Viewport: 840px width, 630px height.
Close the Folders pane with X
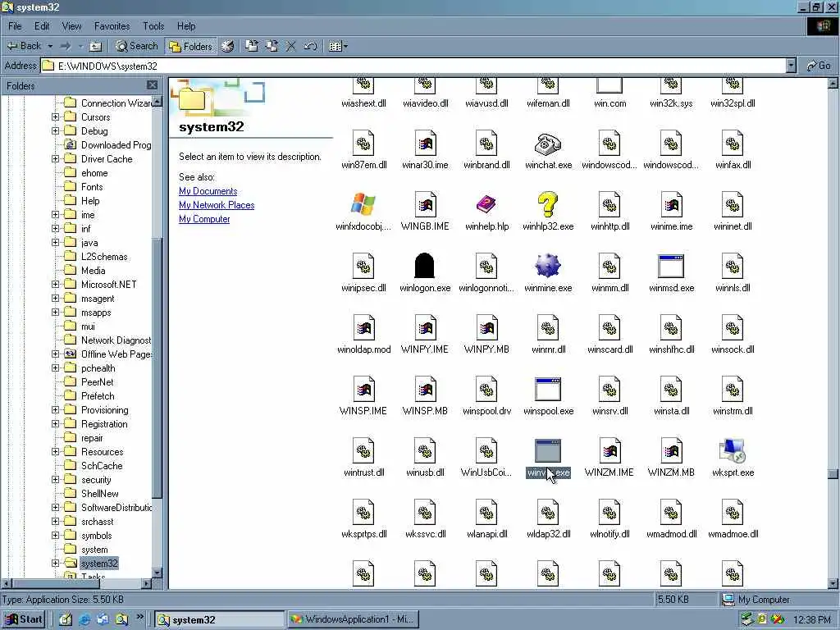click(152, 85)
